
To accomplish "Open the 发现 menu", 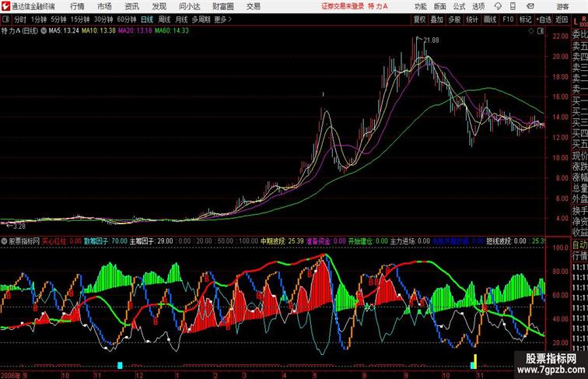I will [x=159, y=6].
